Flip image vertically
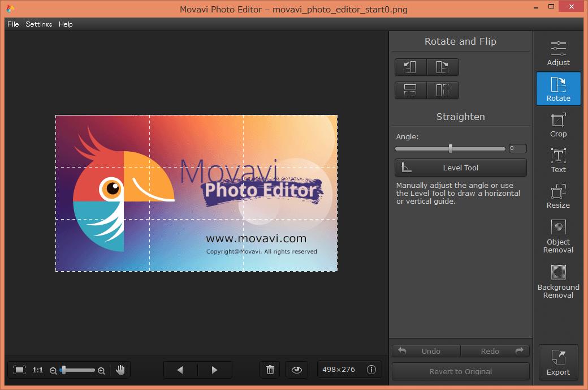588x390 pixels. pos(410,90)
